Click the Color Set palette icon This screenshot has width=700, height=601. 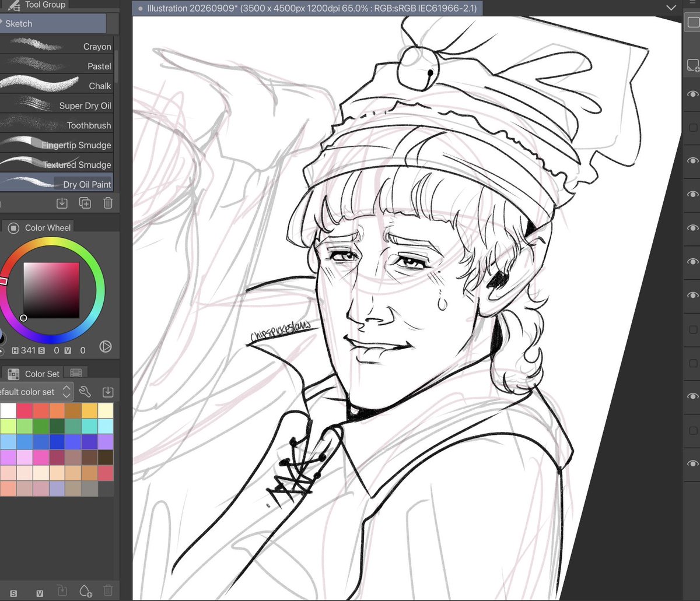pos(14,374)
